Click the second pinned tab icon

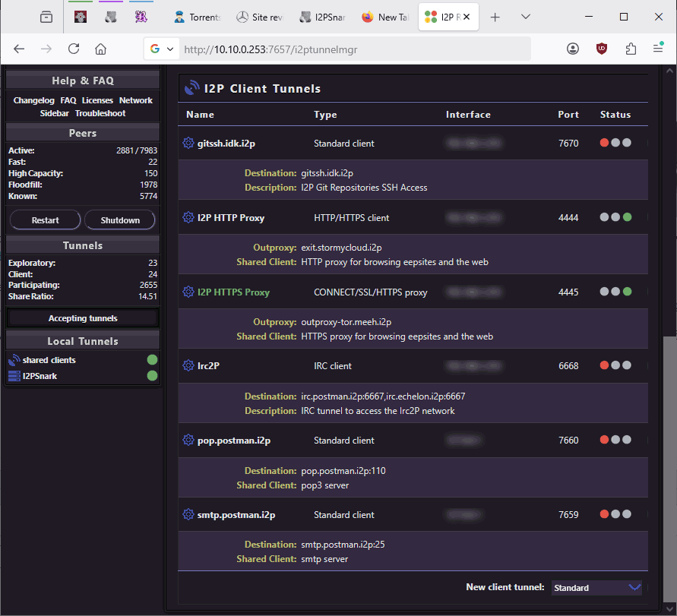tap(111, 17)
